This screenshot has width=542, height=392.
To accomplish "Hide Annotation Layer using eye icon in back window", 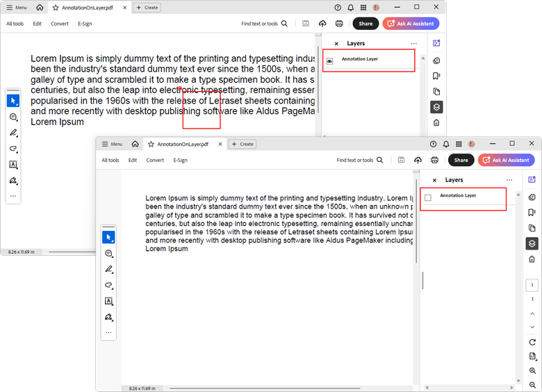I will (329, 61).
